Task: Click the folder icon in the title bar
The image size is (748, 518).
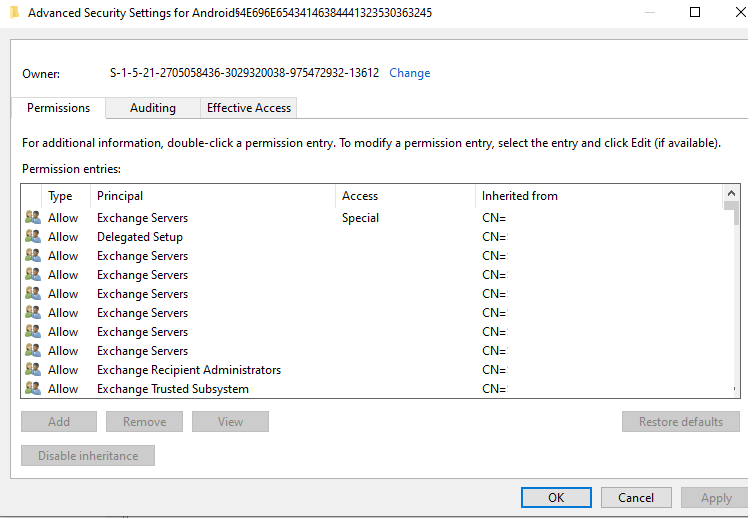Action: (14, 12)
